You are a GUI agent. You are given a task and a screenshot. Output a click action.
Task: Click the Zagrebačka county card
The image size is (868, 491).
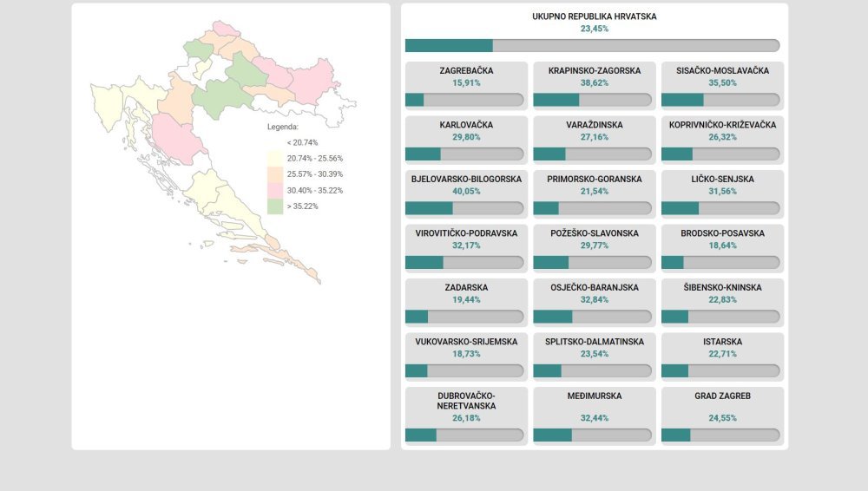coord(466,85)
